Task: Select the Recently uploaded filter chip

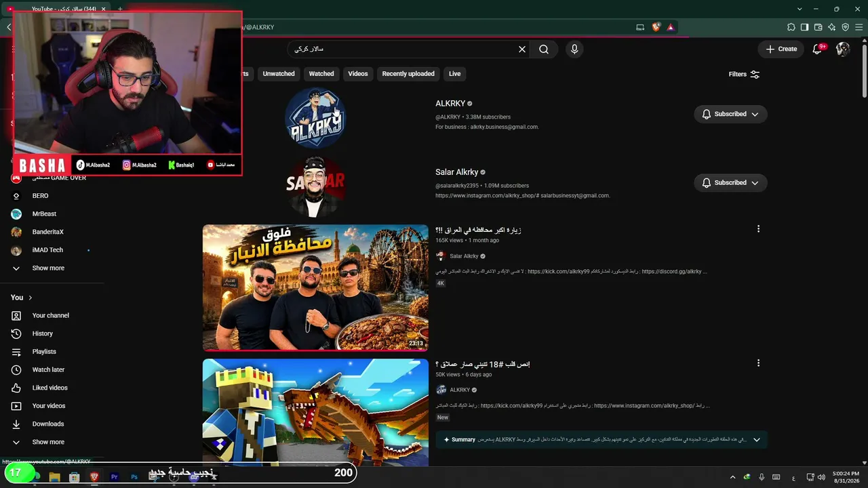Action: [x=408, y=74]
